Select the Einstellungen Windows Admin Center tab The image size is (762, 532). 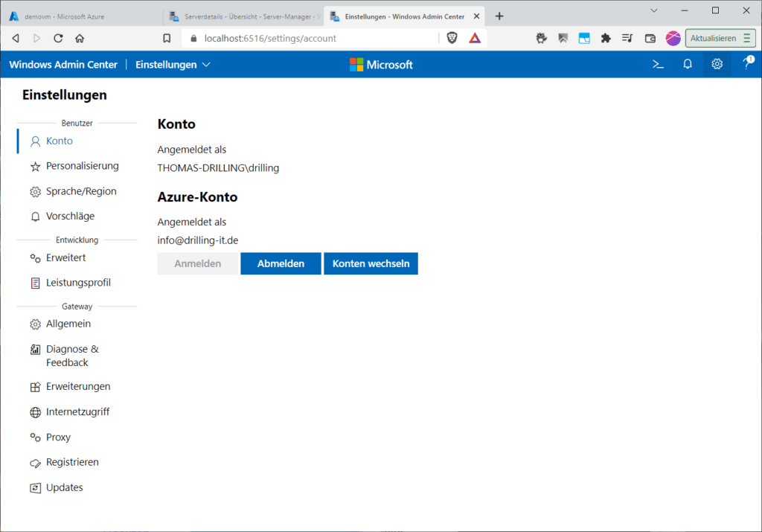(404, 16)
